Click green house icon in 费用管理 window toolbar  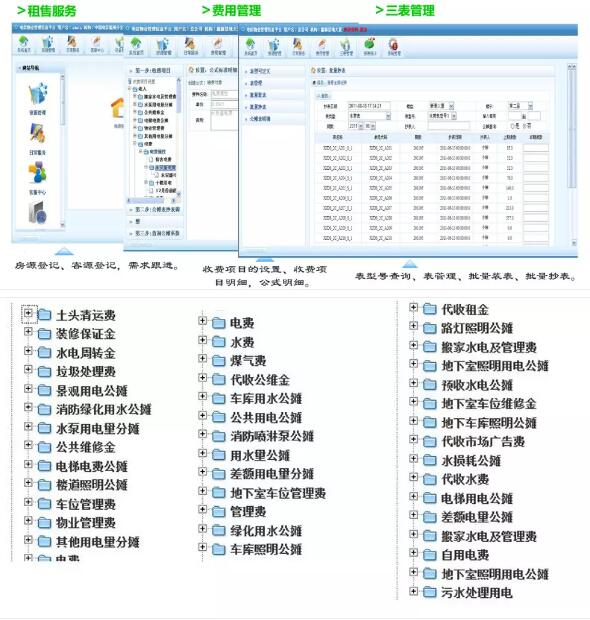coord(136,44)
